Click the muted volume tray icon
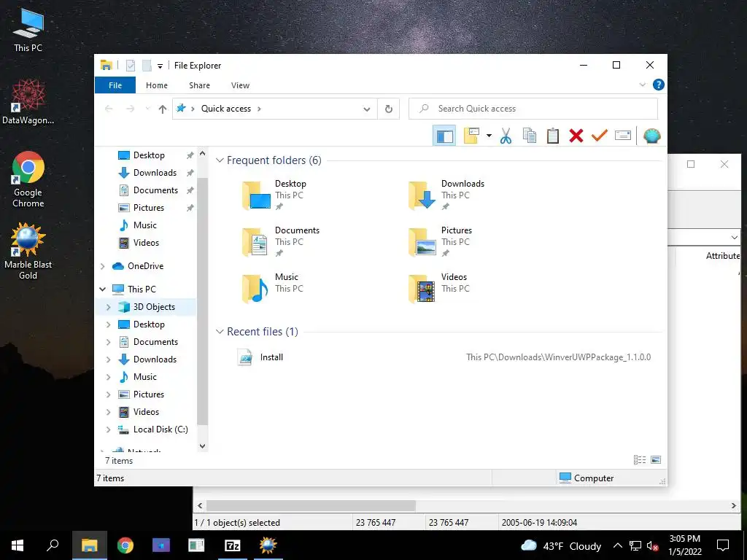 (653, 545)
